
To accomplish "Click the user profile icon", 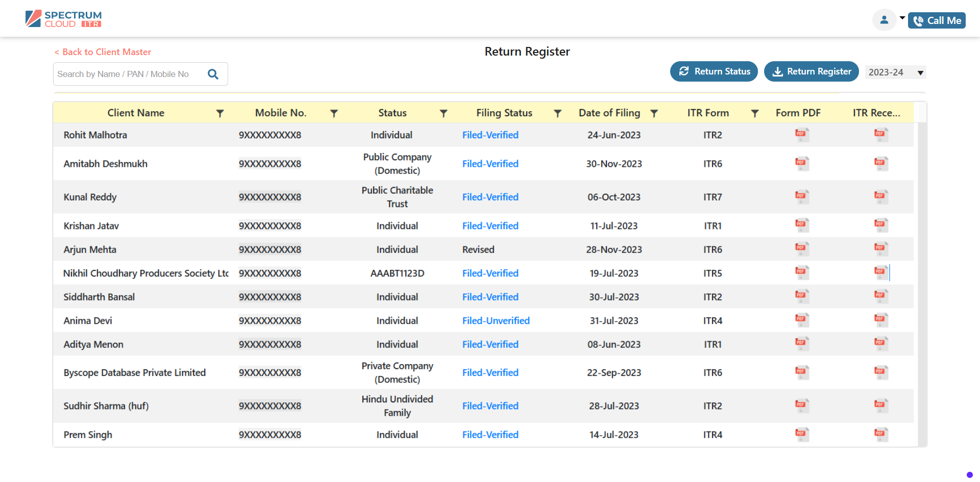I will point(884,19).
